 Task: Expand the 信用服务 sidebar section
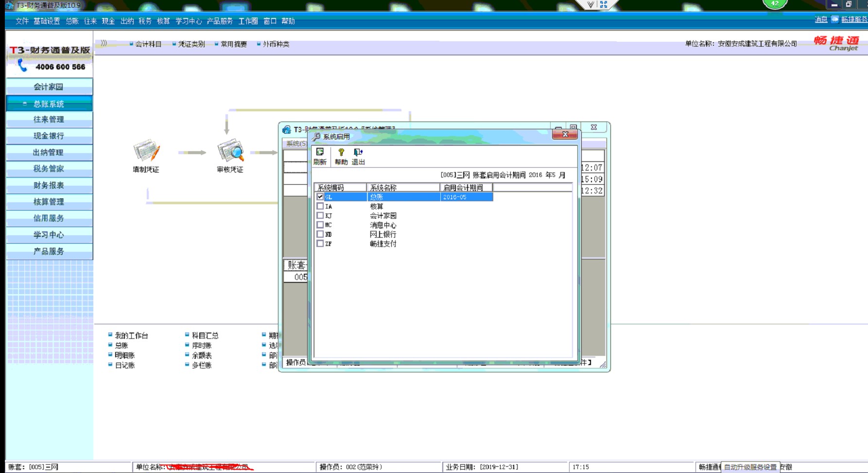49,218
